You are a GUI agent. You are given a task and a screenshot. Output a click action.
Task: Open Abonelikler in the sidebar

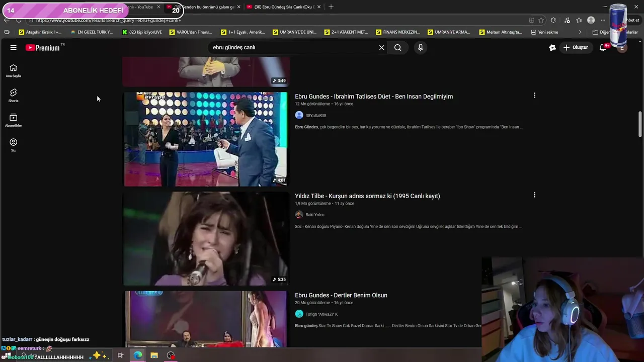click(x=14, y=120)
